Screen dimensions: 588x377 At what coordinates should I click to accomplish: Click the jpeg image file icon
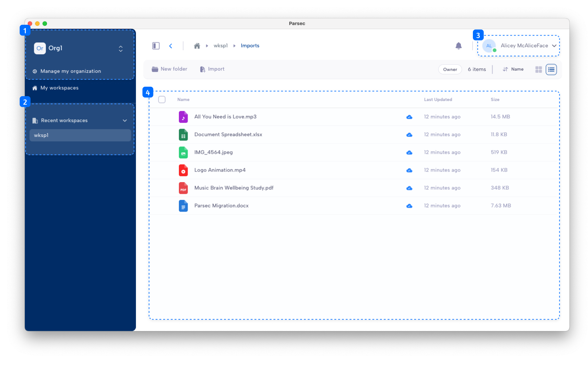click(x=183, y=153)
